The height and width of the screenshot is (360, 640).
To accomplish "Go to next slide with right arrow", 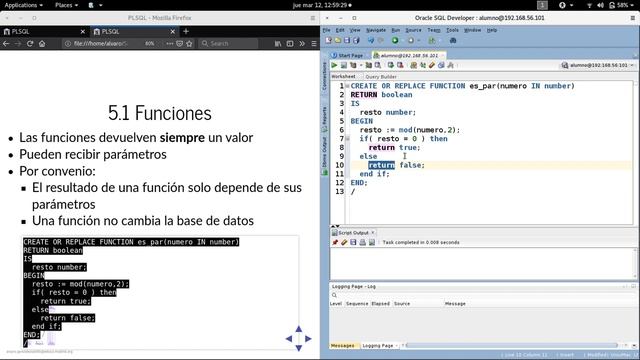I will click(308, 338).
